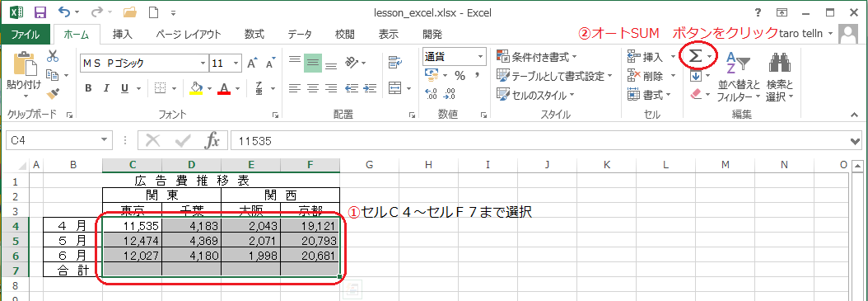Toggle align text right
868x301 pixels.
(331, 87)
